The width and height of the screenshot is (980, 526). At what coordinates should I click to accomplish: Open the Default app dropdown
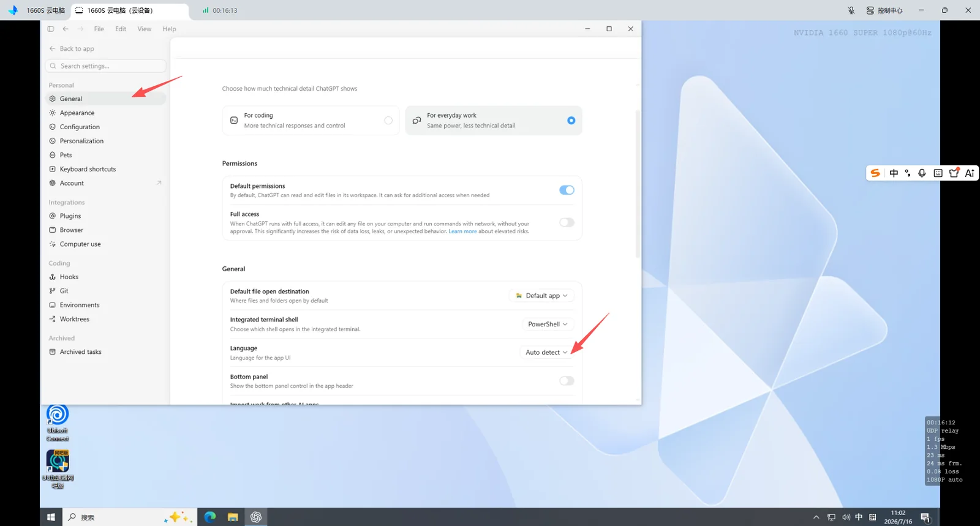(541, 296)
